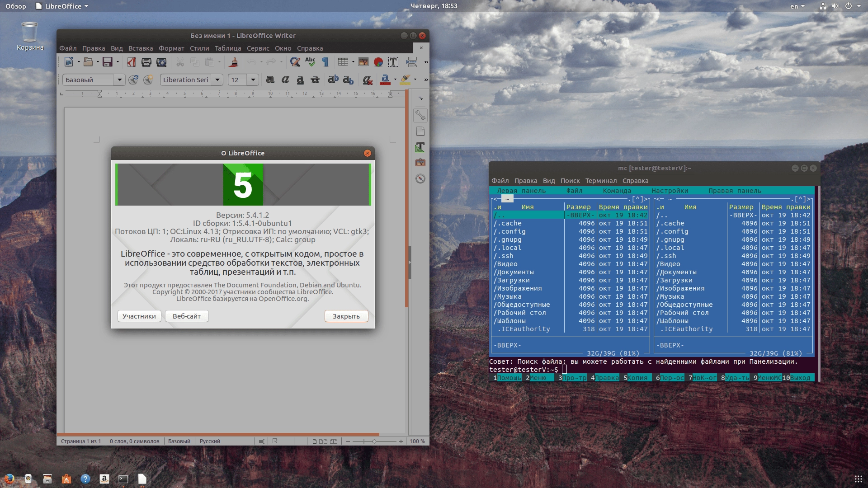The width and height of the screenshot is (868, 488).
Task: Open the Формат menu in Writer
Action: (171, 48)
